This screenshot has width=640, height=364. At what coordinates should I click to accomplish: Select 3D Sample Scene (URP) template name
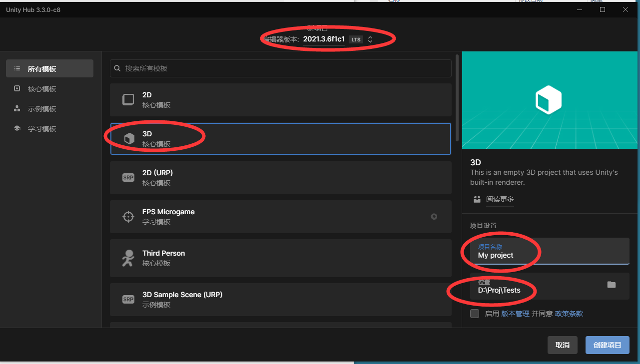(x=182, y=295)
